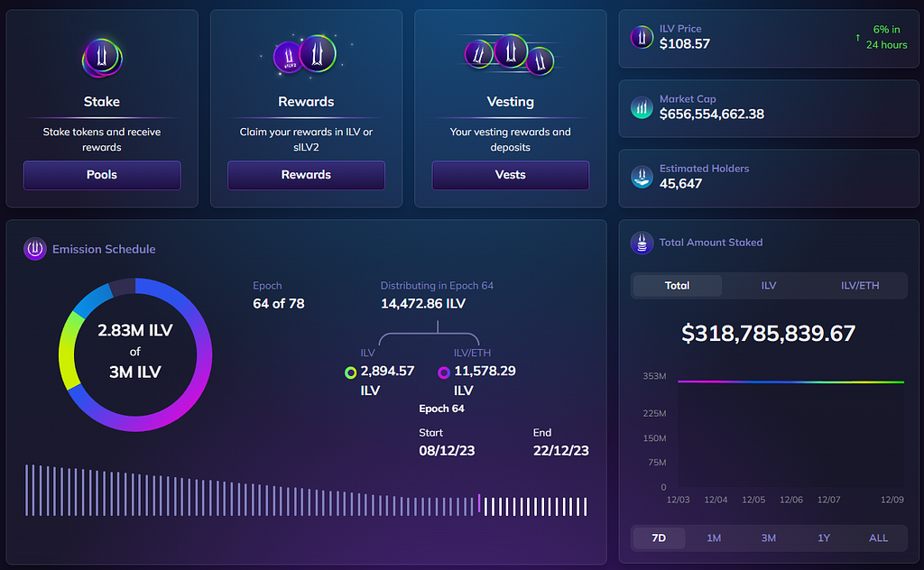
Task: Click the Emission Schedule heading
Action: [104, 249]
